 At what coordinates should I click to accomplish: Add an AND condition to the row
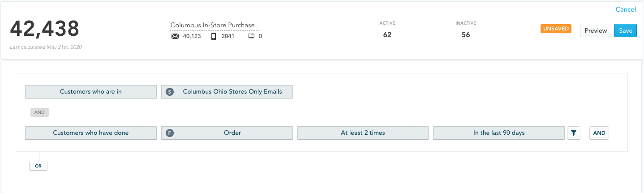click(599, 133)
